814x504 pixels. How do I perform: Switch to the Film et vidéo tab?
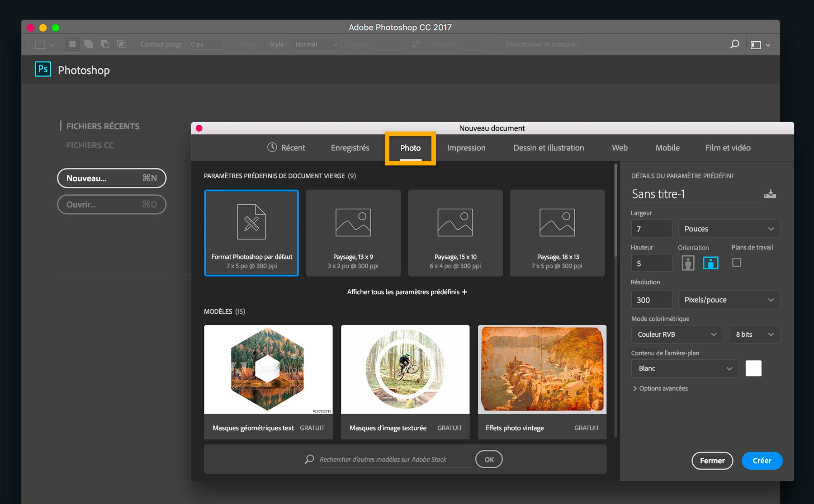728,148
